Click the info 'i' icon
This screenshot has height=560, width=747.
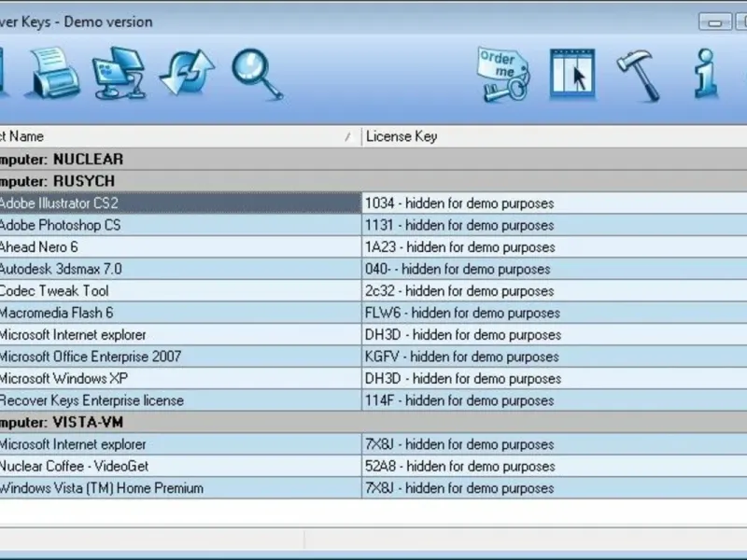706,74
